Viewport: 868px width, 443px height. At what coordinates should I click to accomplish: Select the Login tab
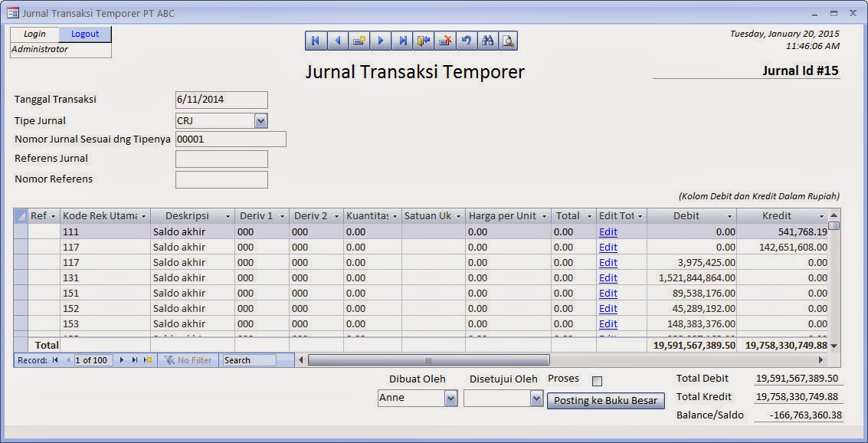pyautogui.click(x=34, y=34)
